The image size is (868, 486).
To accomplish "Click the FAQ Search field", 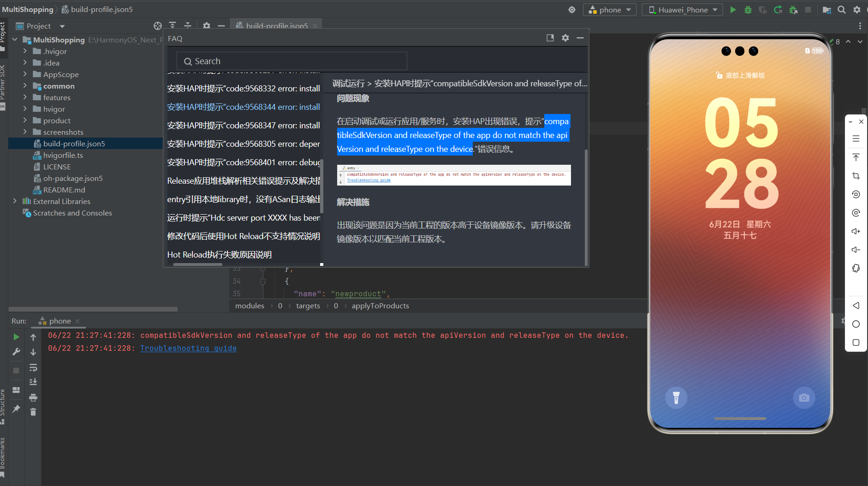I will (x=292, y=61).
